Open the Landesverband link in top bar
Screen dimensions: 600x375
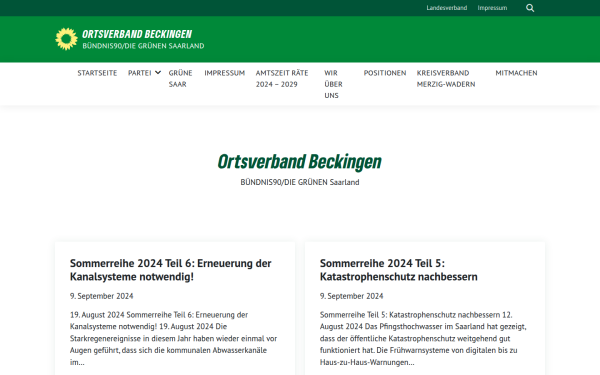(447, 8)
